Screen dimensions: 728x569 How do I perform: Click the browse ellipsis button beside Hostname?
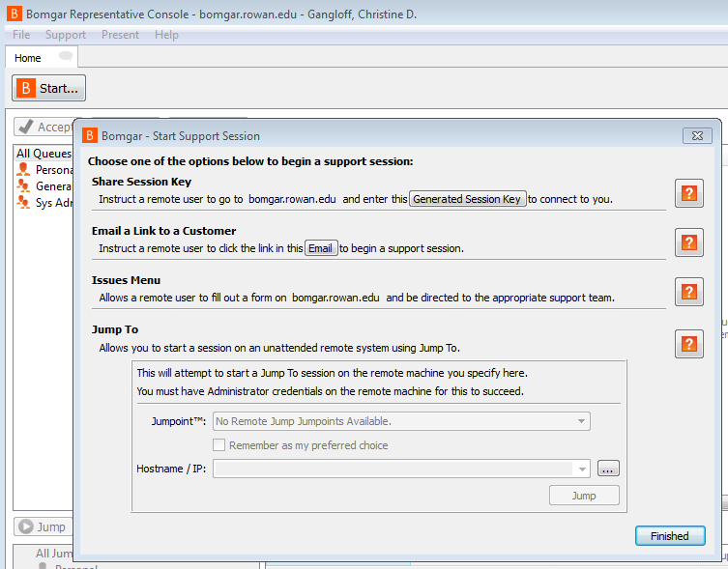point(608,469)
